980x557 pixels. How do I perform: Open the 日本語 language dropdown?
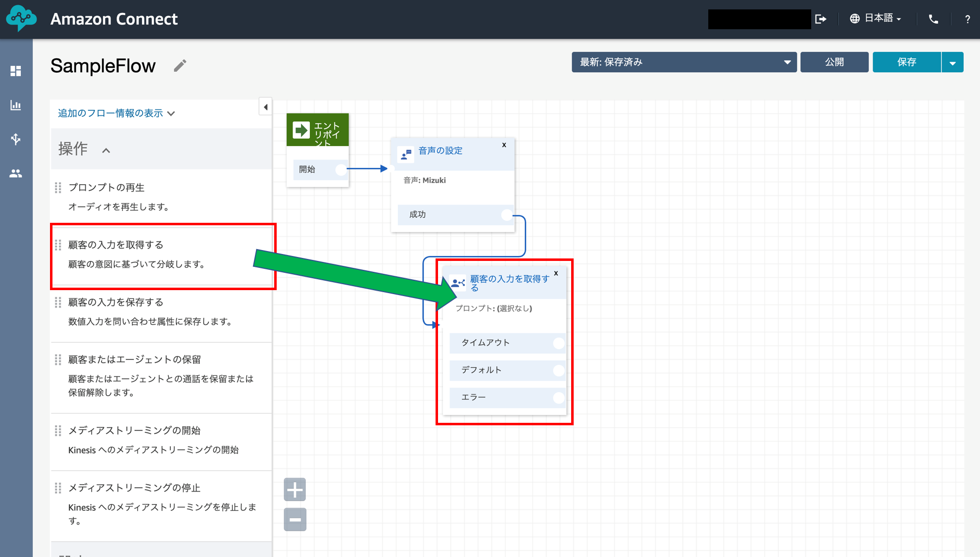(x=876, y=19)
